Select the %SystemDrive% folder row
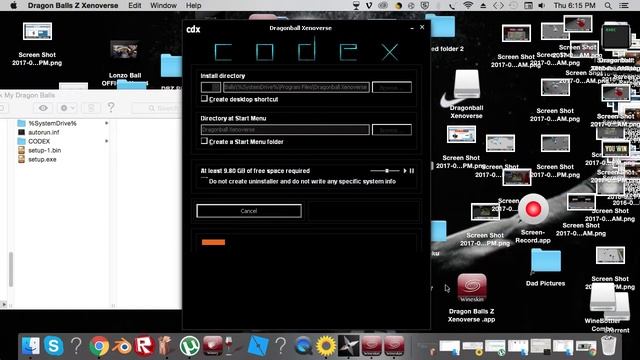The width and height of the screenshot is (640, 360). 52,123
